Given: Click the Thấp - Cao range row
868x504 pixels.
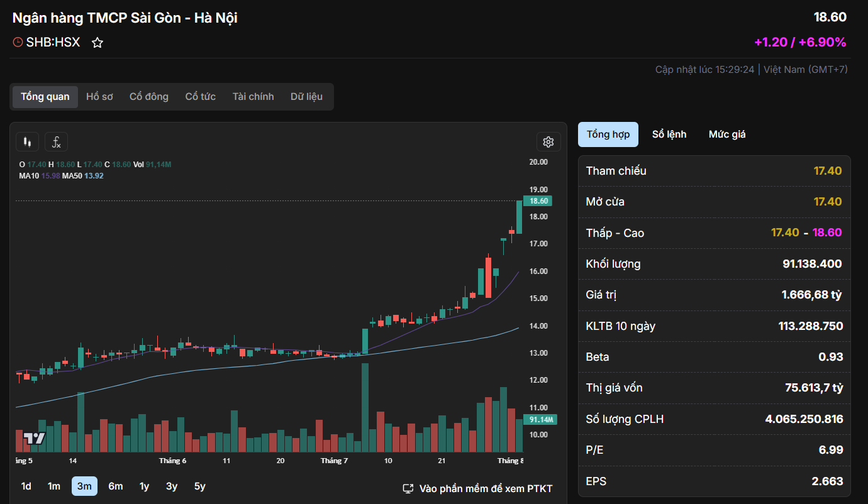Looking at the screenshot, I should (715, 233).
